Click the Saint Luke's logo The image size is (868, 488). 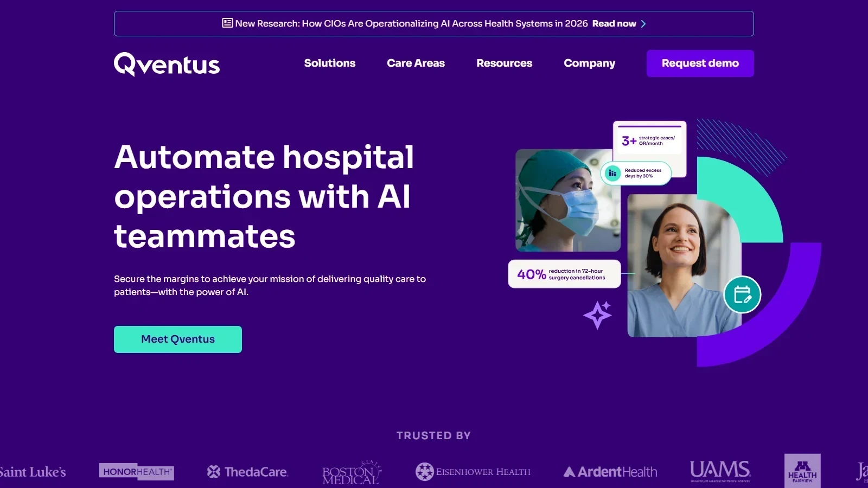point(33,472)
